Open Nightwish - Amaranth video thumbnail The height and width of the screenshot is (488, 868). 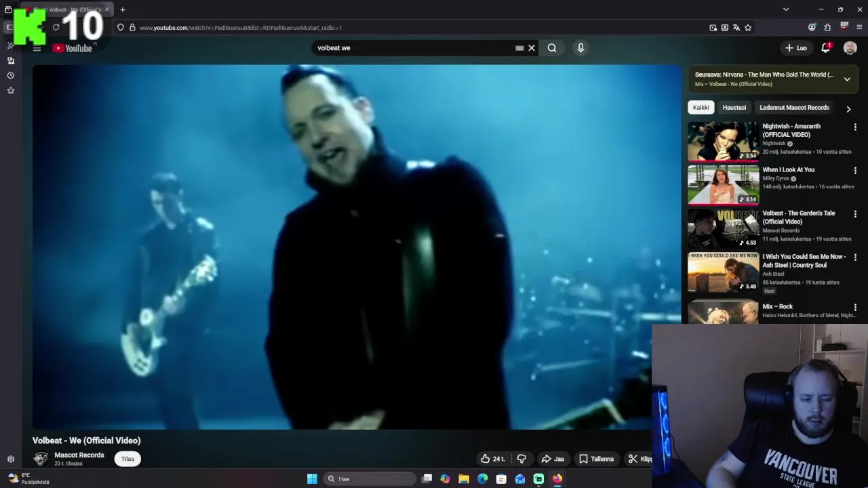tap(723, 142)
